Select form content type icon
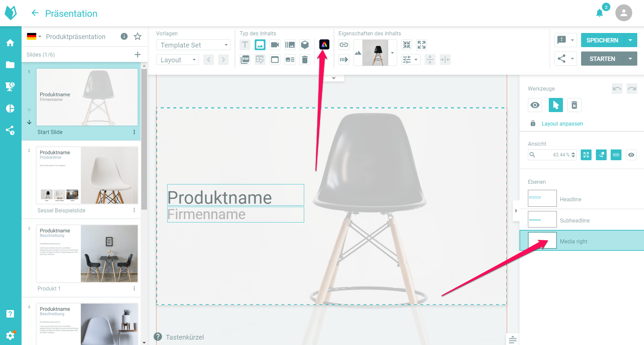The width and height of the screenshot is (644, 345). (260, 60)
